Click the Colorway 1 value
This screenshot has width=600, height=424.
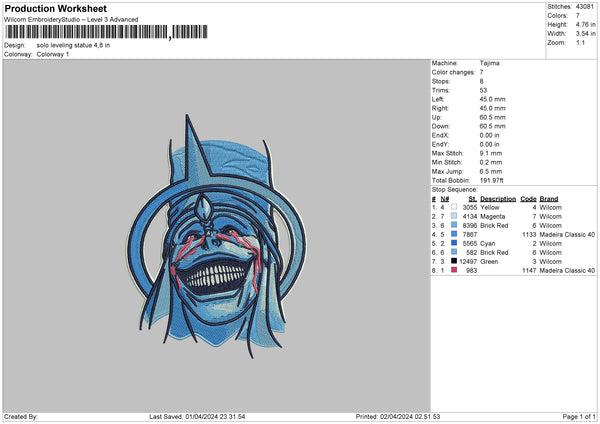point(53,54)
